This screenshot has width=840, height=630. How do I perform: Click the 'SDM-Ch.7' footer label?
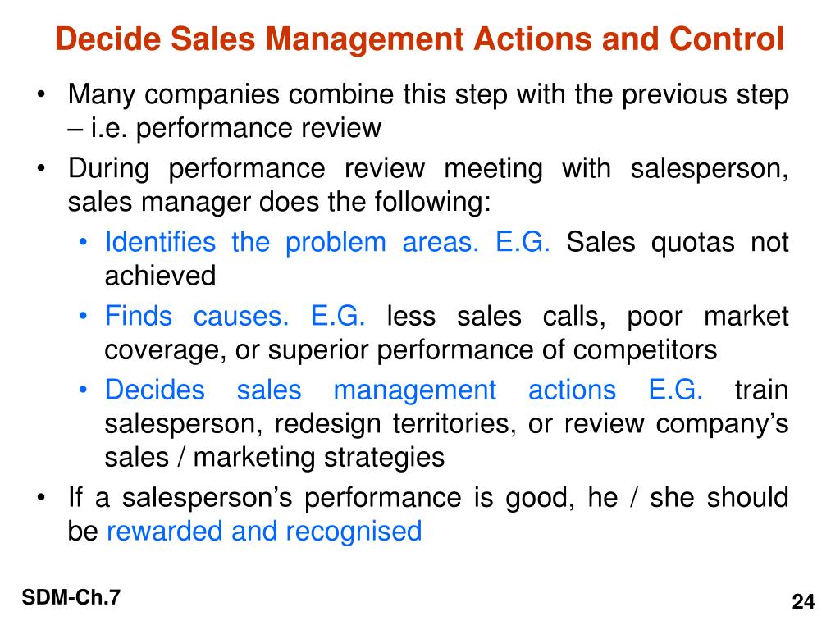(x=71, y=597)
